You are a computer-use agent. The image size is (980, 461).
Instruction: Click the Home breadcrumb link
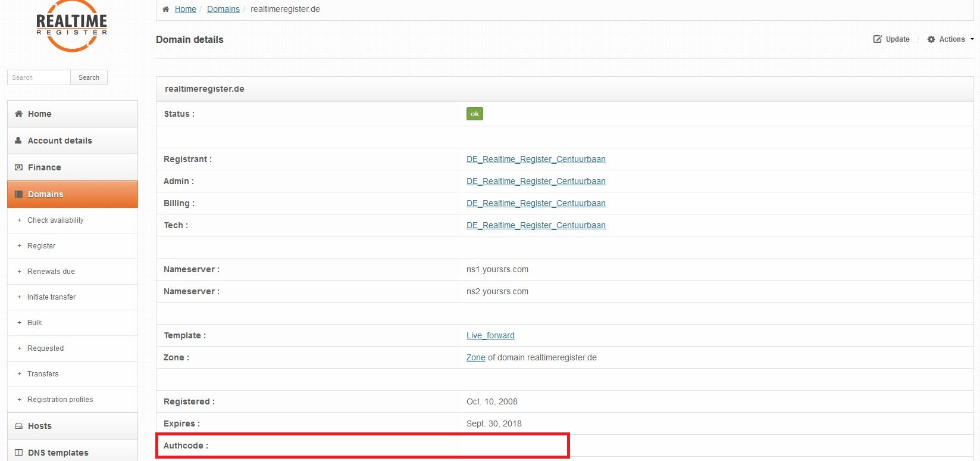(x=186, y=9)
